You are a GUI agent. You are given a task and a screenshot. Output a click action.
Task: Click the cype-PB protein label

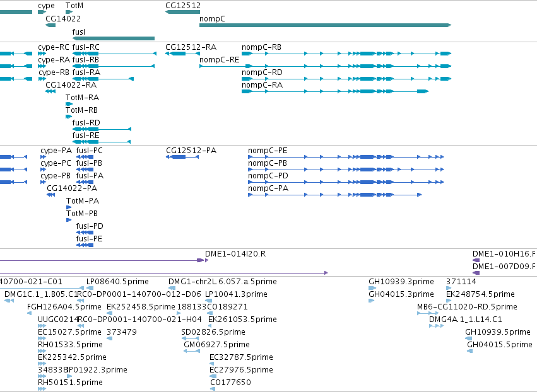56,176
